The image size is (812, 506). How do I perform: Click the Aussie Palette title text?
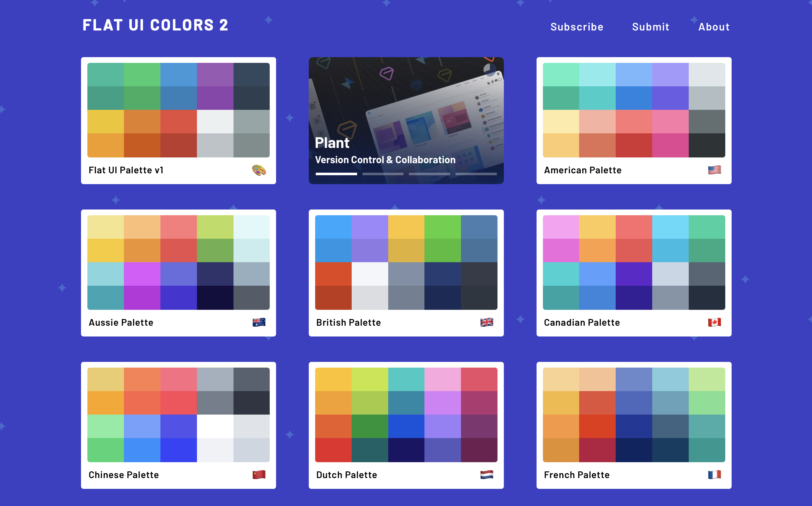(121, 323)
